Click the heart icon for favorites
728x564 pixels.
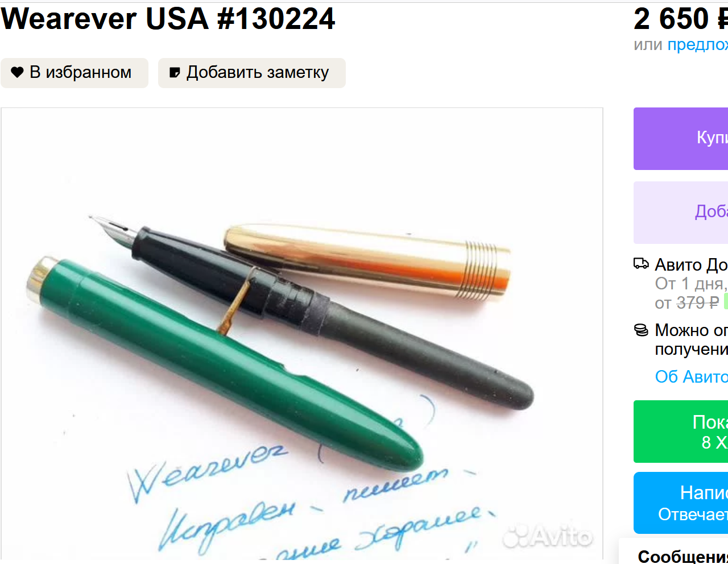tap(18, 72)
